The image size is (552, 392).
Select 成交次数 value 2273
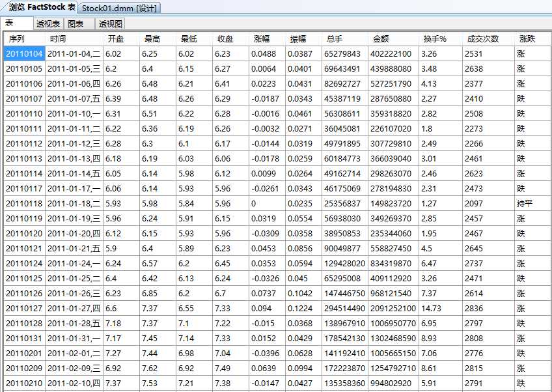pos(489,128)
